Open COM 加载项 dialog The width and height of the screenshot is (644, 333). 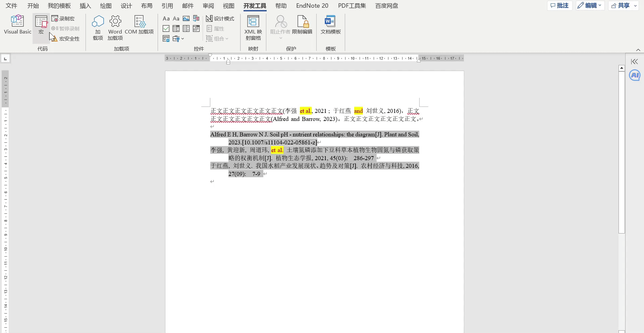[x=139, y=24]
